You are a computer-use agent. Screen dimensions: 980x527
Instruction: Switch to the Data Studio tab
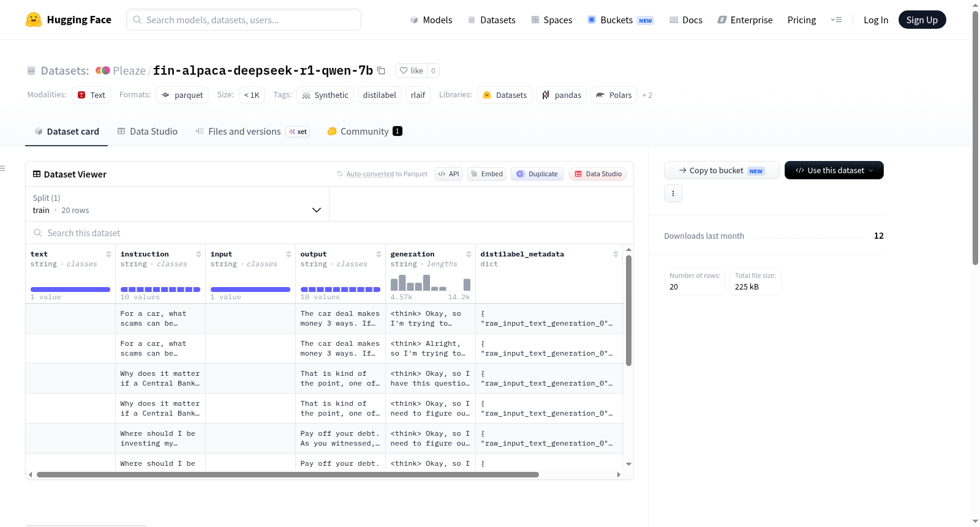[148, 131]
